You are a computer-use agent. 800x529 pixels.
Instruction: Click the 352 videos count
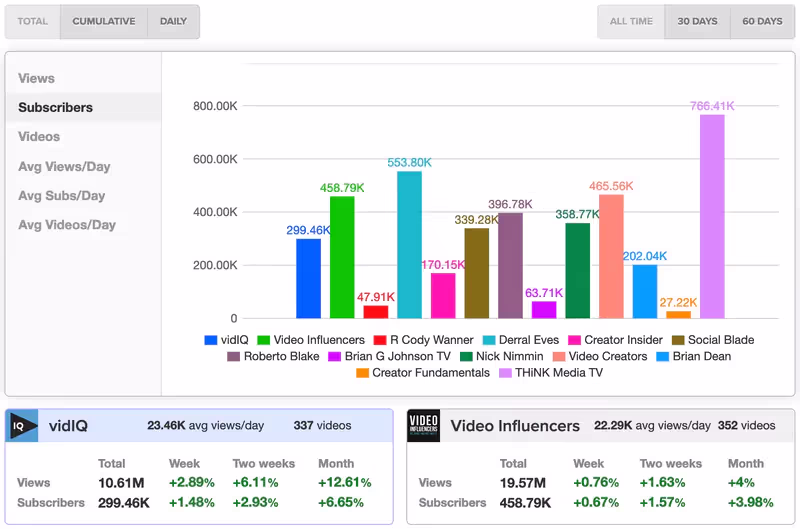[x=746, y=425]
